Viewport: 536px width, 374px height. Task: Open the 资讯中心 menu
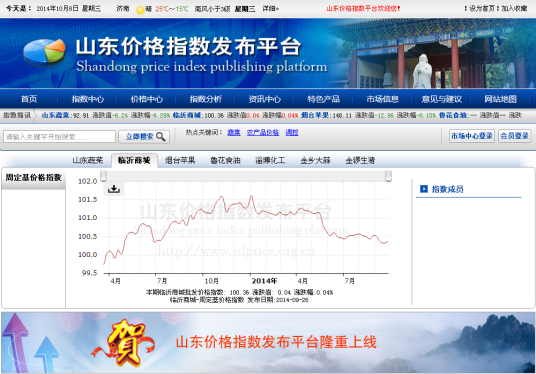point(265,99)
